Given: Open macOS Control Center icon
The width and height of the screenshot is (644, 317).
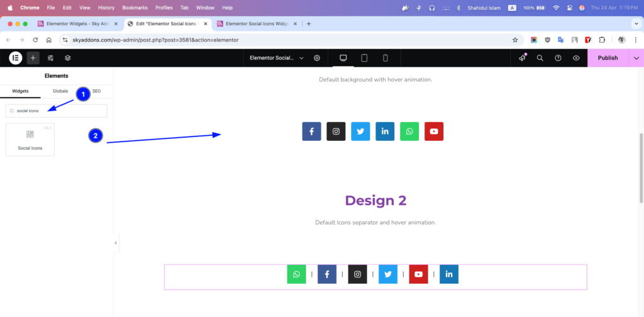Looking at the screenshot, I should click(569, 8).
